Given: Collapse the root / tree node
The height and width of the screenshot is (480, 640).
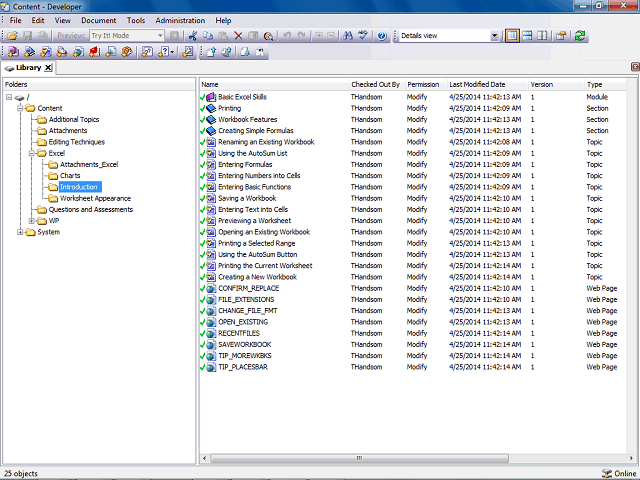Looking at the screenshot, I should 9,97.
